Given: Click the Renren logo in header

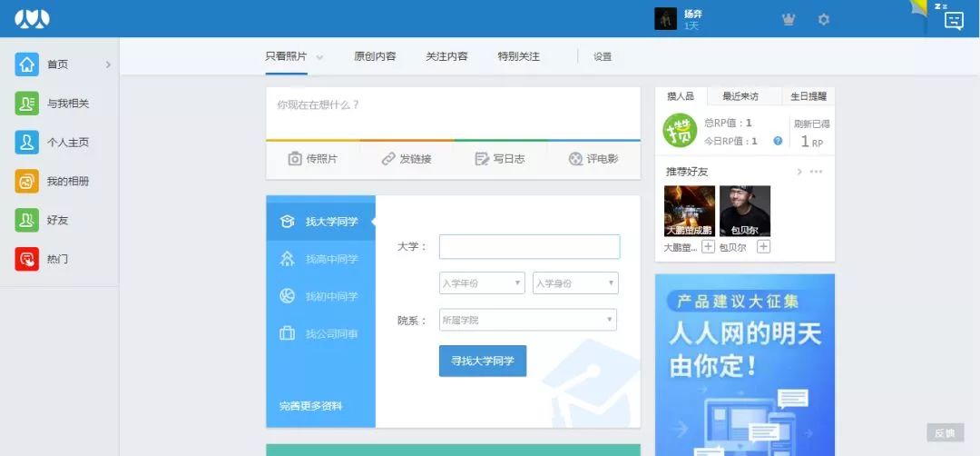Looking at the screenshot, I should tap(32, 19).
